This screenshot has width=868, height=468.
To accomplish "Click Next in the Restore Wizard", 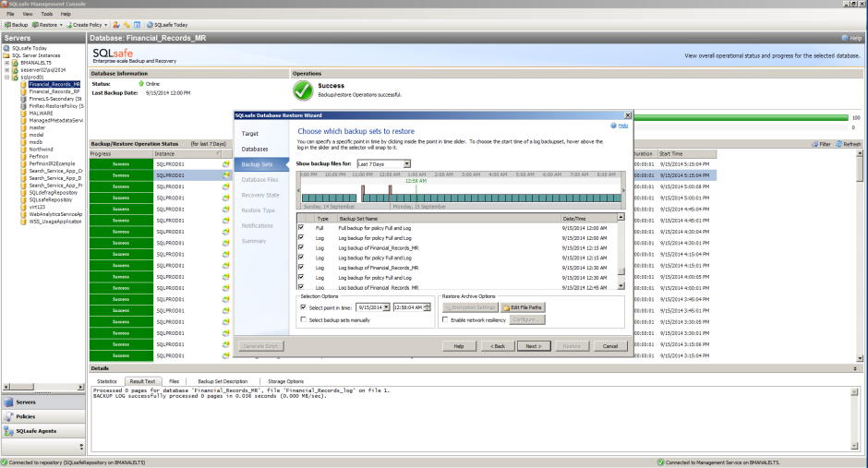I will tap(534, 346).
